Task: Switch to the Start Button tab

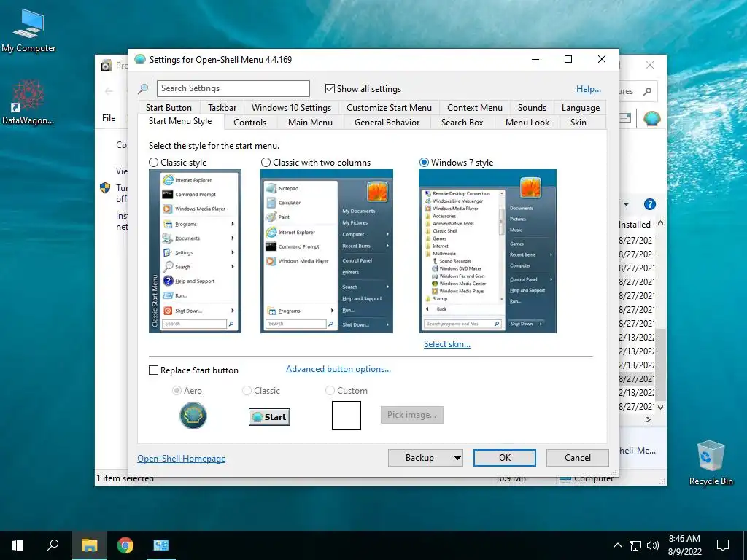Action: (169, 108)
